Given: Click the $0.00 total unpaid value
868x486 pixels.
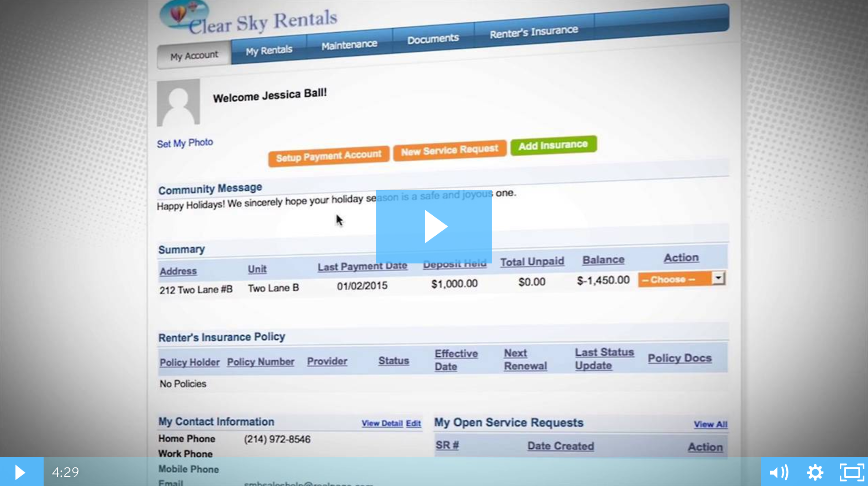Looking at the screenshot, I should 532,282.
